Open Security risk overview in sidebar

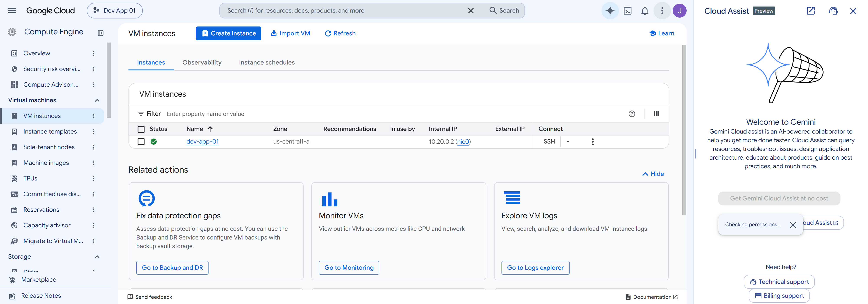click(x=52, y=69)
